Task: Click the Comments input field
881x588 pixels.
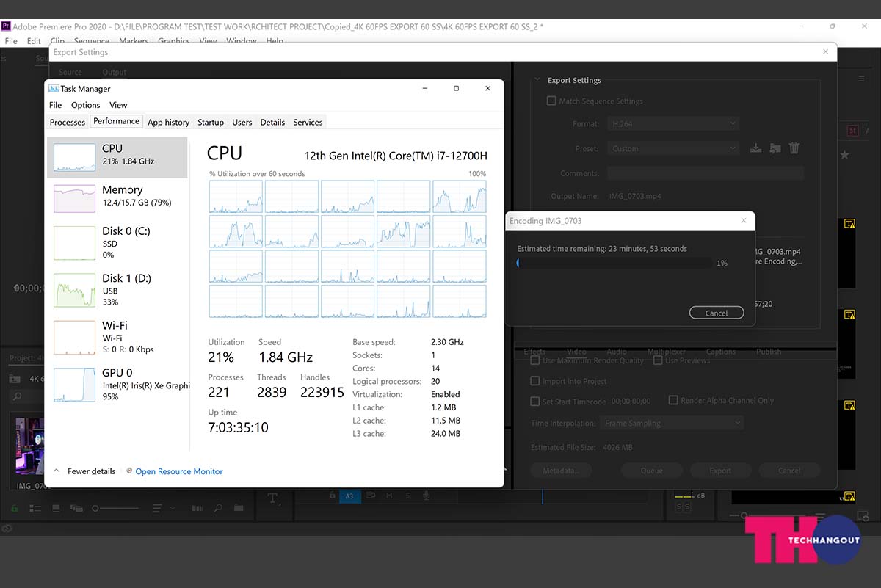Action: coord(706,173)
